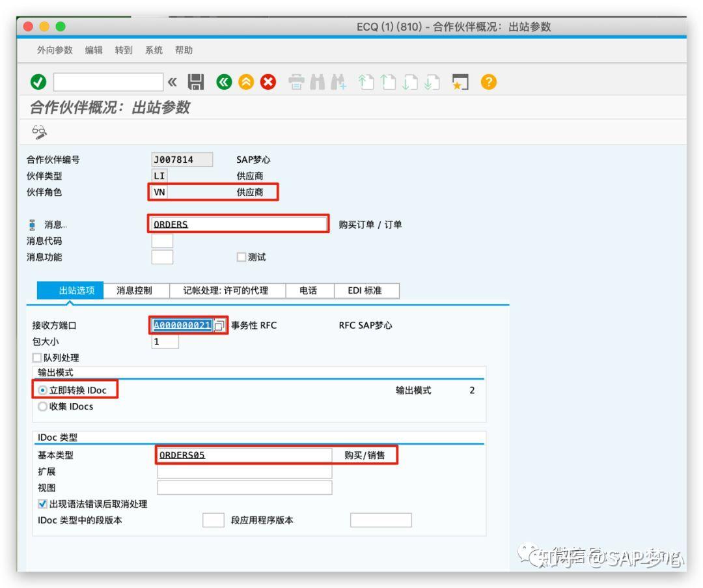Click the macOS green zoom button
Image resolution: width=703 pixels, height=588 pixels.
coord(61,27)
